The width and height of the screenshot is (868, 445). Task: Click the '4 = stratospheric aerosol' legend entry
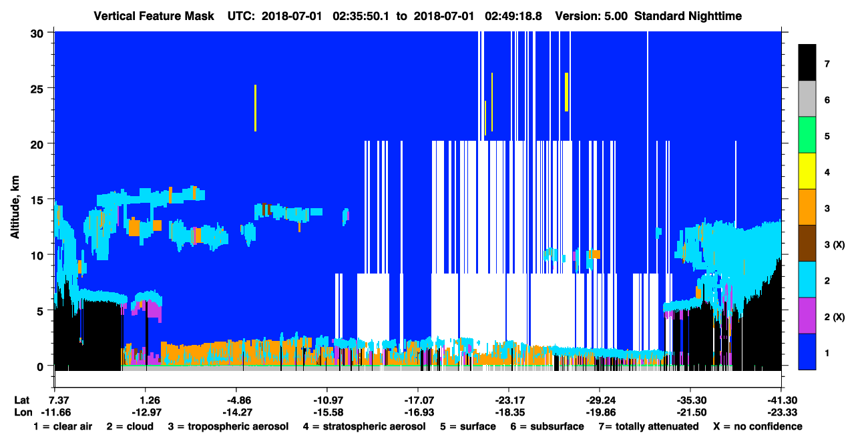pyautogui.click(x=364, y=426)
